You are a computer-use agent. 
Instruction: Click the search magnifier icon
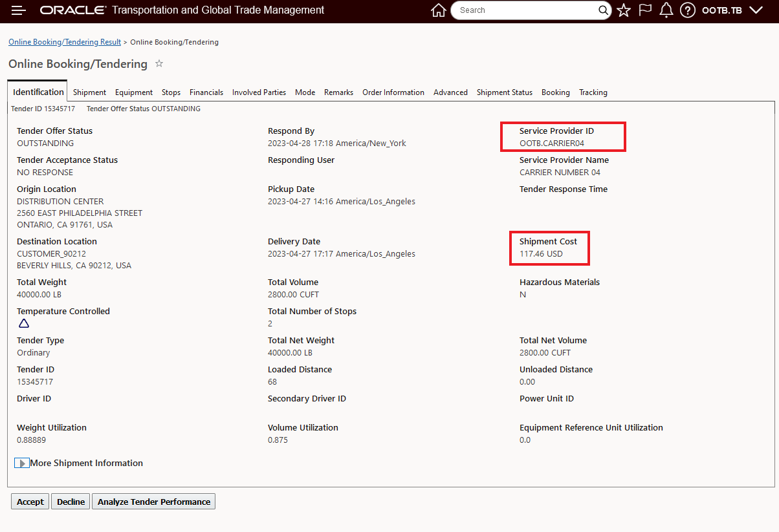coord(603,10)
